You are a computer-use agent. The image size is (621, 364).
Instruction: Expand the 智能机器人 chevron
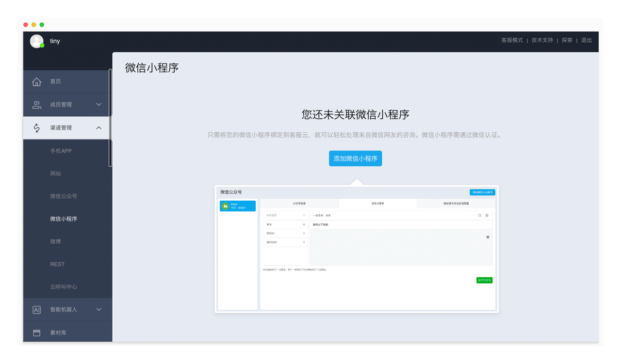[99, 310]
